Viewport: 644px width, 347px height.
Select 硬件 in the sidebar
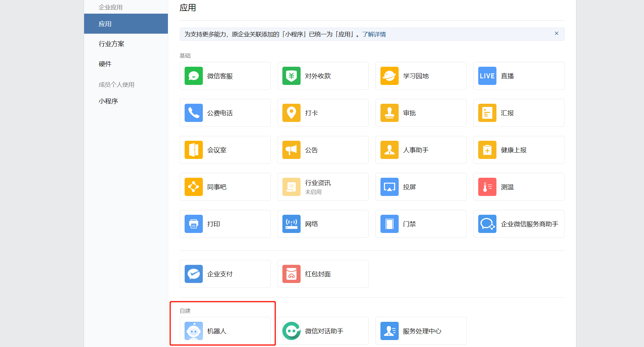click(x=105, y=64)
